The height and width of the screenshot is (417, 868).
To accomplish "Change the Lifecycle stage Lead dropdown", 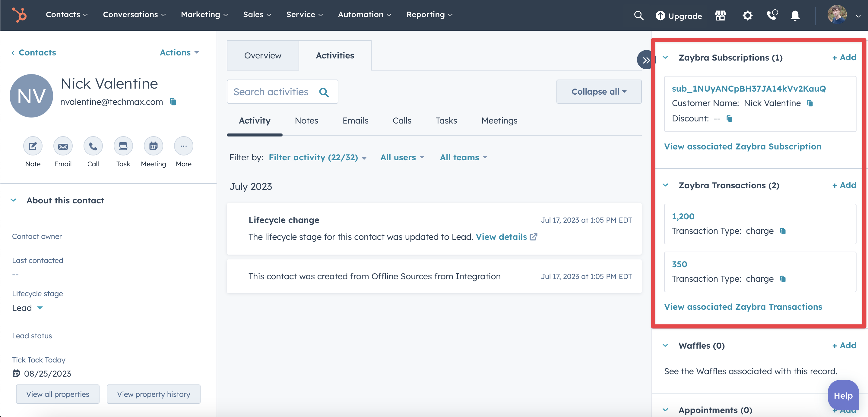I will coord(27,308).
